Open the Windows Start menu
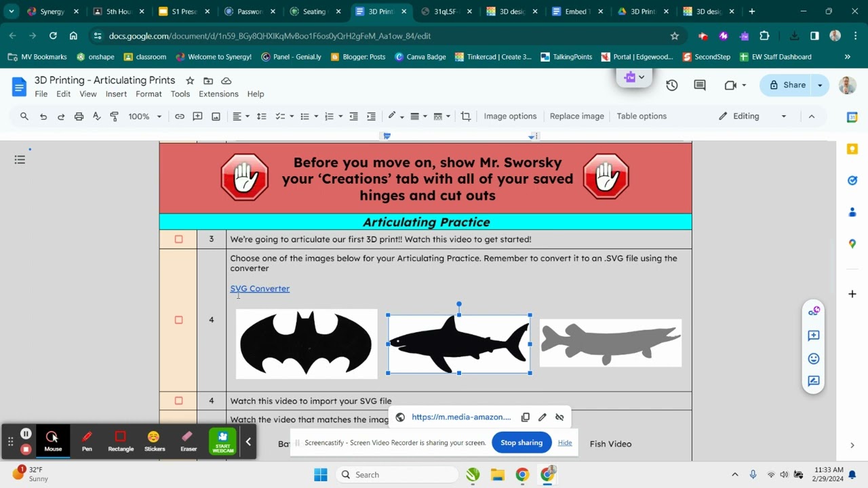The height and width of the screenshot is (488, 868). click(x=321, y=474)
